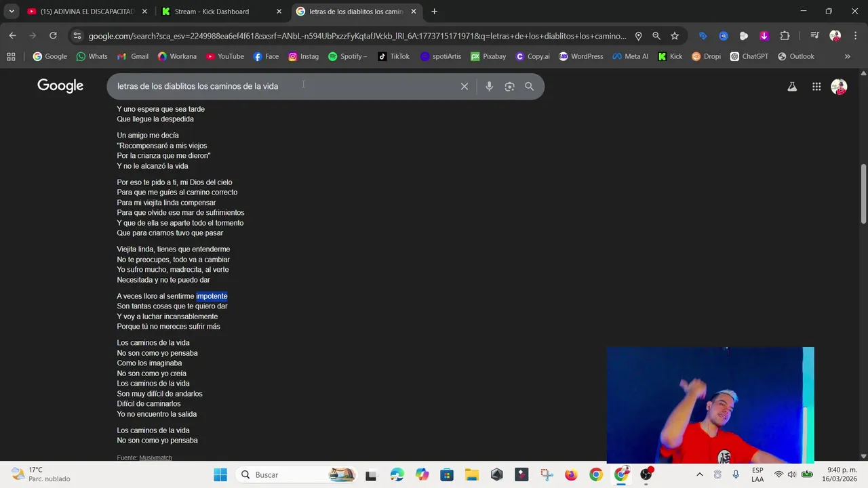Open the weather widget showing 17°C
868x488 pixels.
click(41, 474)
